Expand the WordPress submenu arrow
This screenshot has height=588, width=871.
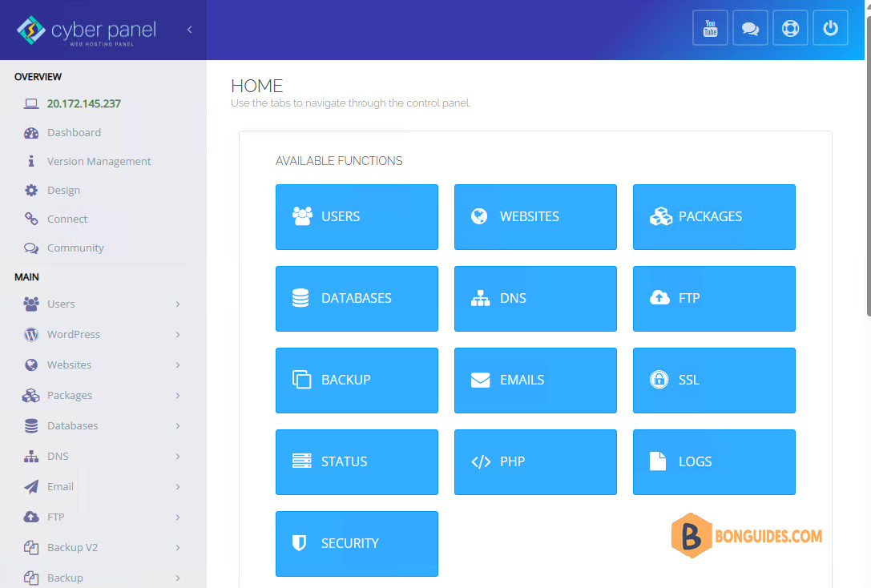point(178,334)
